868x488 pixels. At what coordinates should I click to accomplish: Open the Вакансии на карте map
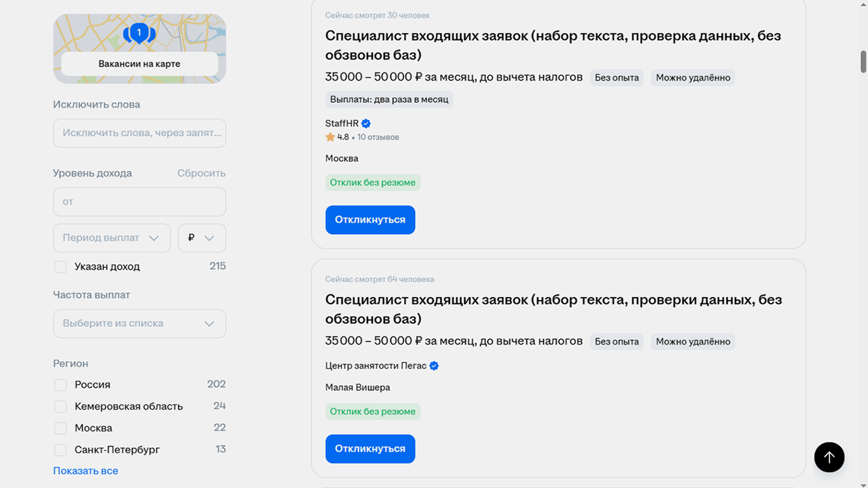(139, 64)
